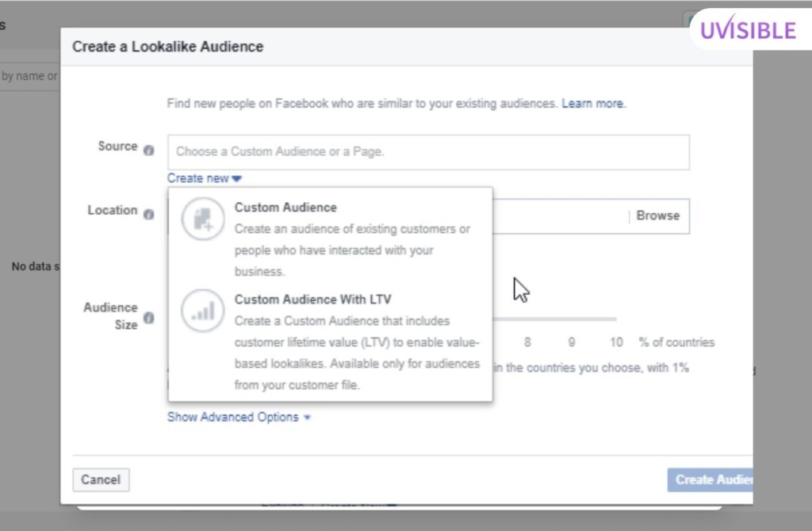This screenshot has width=812, height=531.
Task: Click the Audience Size label
Action: (x=111, y=315)
